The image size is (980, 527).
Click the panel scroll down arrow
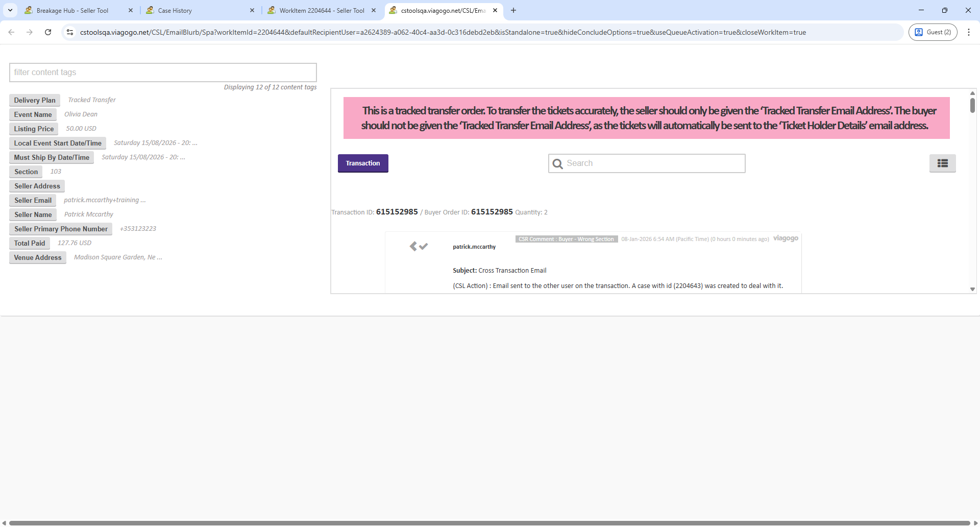click(972, 289)
